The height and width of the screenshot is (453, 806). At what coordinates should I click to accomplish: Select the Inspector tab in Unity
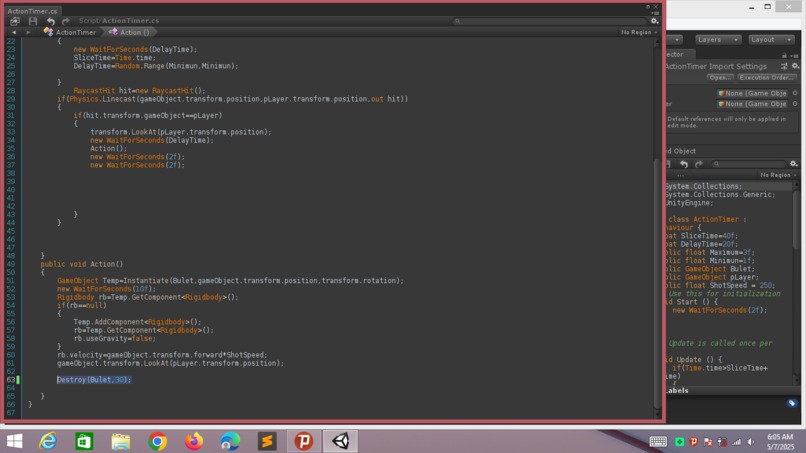tap(680, 54)
